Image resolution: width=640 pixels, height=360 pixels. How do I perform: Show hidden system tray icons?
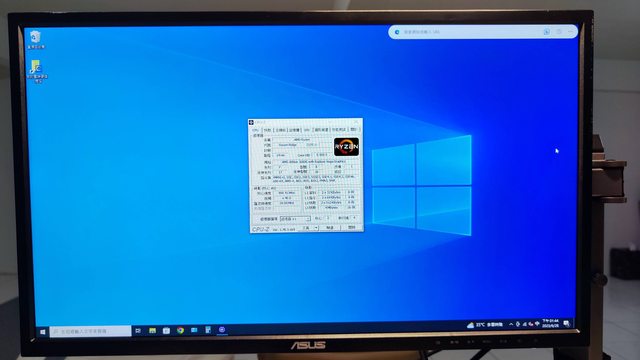511,324
